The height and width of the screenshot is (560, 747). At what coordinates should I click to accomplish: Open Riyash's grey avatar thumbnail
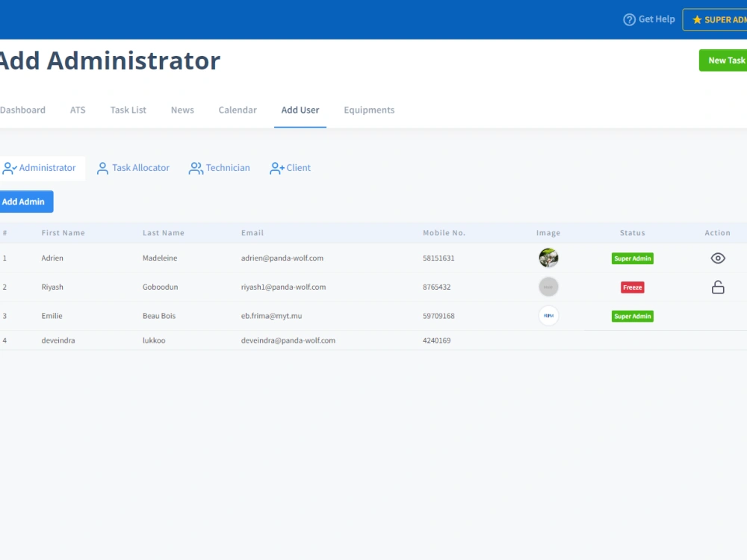tap(548, 287)
